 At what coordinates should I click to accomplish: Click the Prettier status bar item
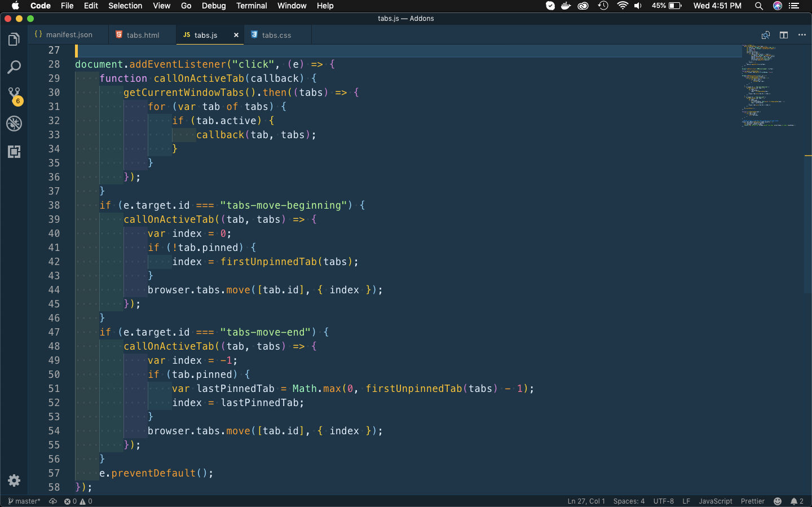coord(753,501)
